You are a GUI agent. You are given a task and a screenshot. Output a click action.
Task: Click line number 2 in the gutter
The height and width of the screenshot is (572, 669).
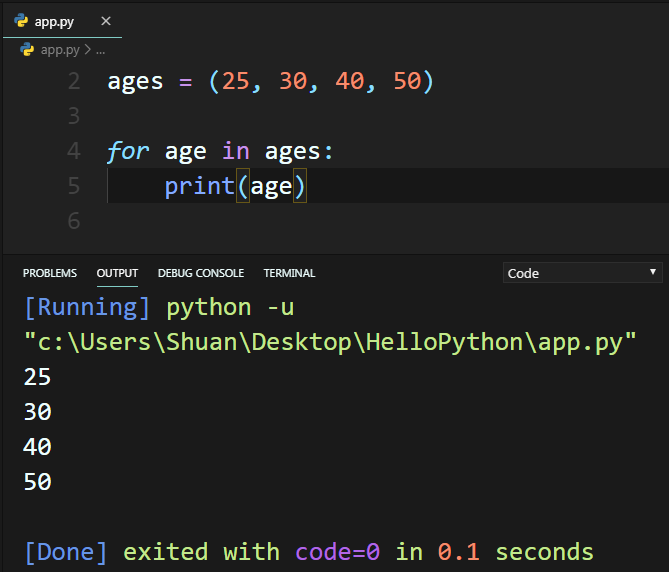pyautogui.click(x=74, y=81)
